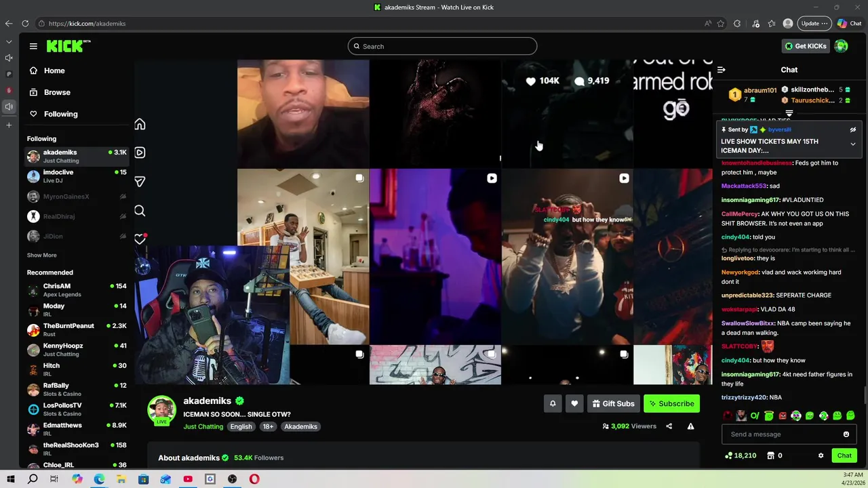This screenshot has height=488, width=868.
Task: Click the green Chat send button
Action: point(844,455)
